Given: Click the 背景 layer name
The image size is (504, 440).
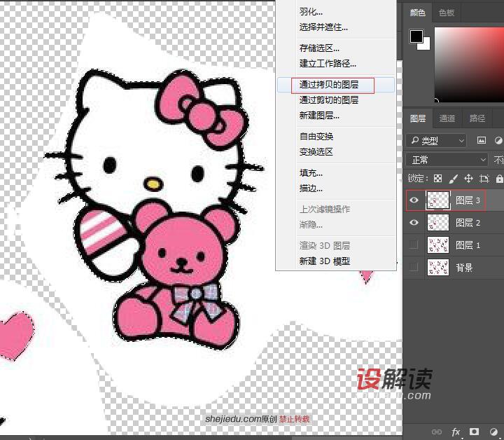Looking at the screenshot, I should click(464, 267).
